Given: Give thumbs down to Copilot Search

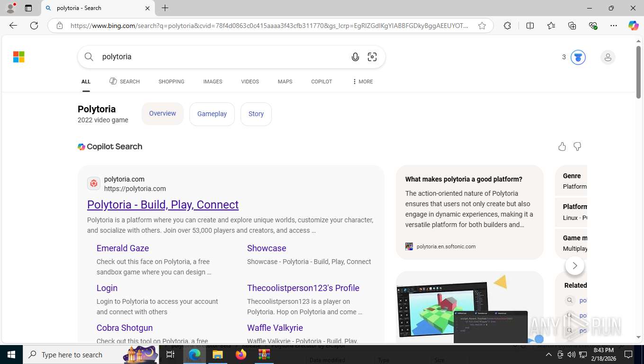Looking at the screenshot, I should pyautogui.click(x=577, y=146).
